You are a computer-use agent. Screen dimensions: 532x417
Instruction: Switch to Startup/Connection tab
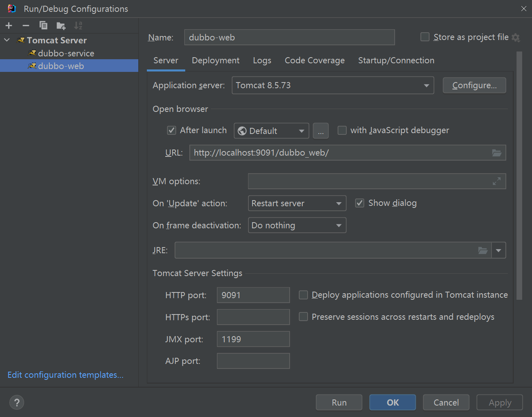pyautogui.click(x=396, y=60)
